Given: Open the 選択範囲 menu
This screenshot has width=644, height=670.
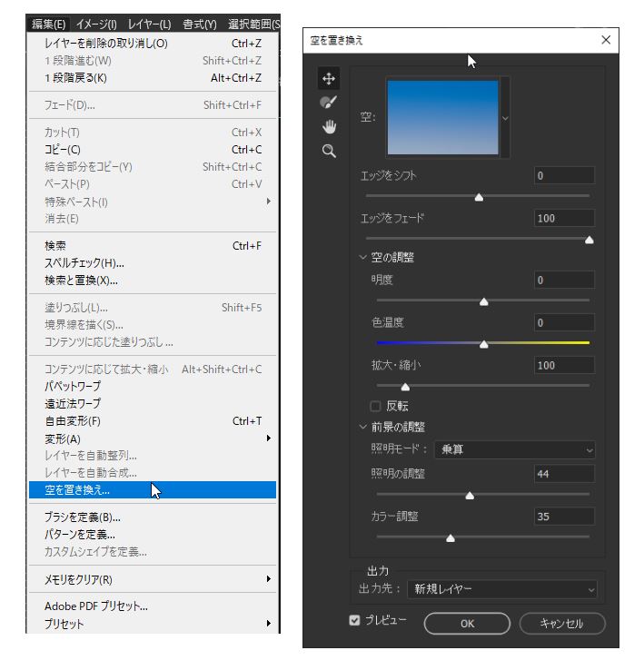Looking at the screenshot, I should (253, 24).
